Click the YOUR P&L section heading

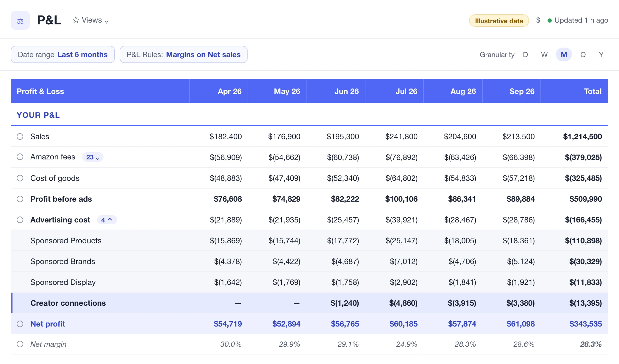coord(38,115)
